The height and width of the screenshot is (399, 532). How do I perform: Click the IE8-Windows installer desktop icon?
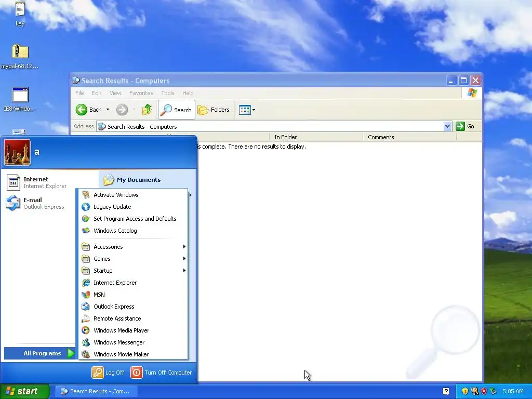(x=20, y=99)
